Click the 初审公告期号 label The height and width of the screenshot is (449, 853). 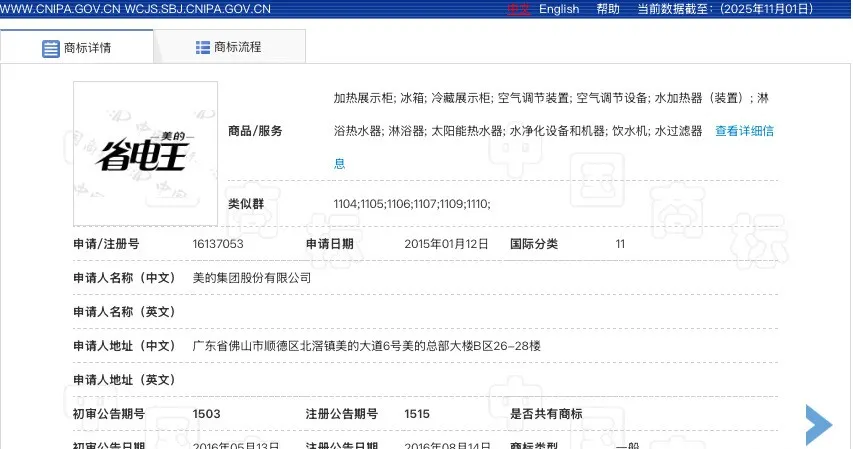tap(109, 414)
